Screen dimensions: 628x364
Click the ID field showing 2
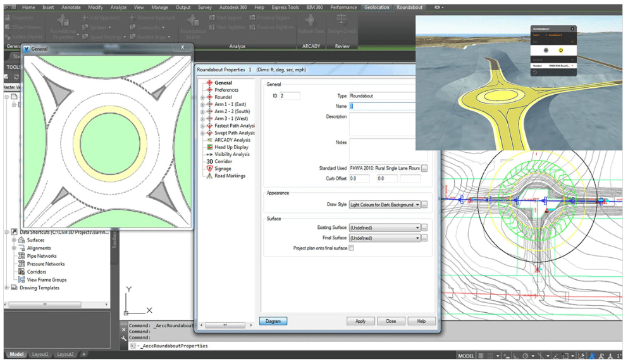290,96
